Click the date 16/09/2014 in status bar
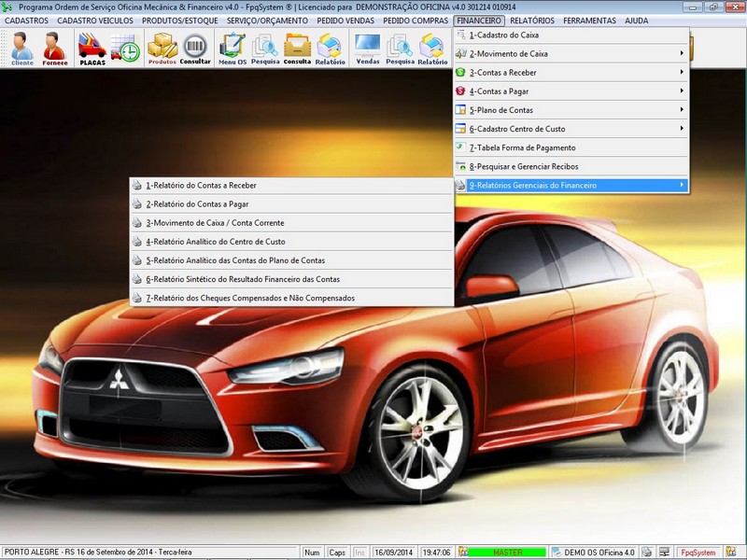Screen dimensions: 747x560 393,553
